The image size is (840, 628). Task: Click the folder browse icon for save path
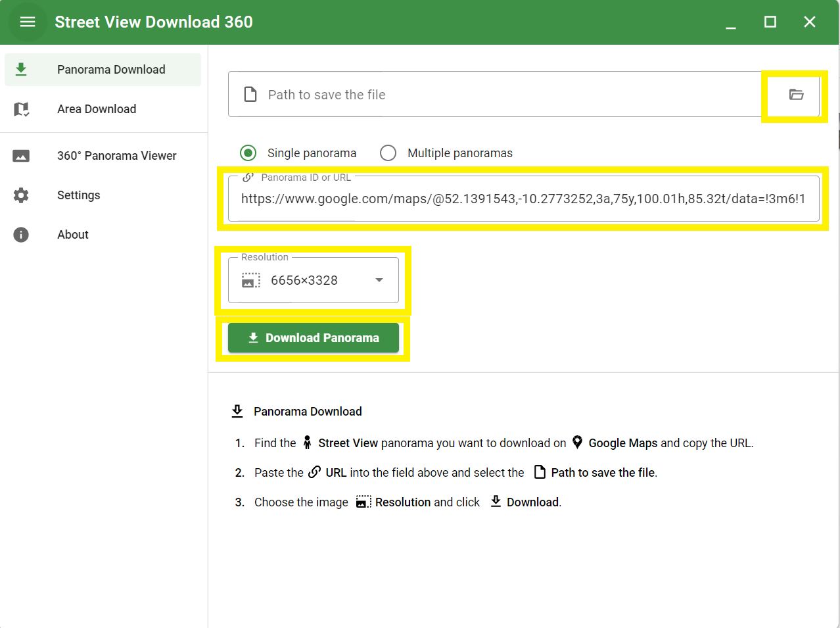pyautogui.click(x=796, y=95)
